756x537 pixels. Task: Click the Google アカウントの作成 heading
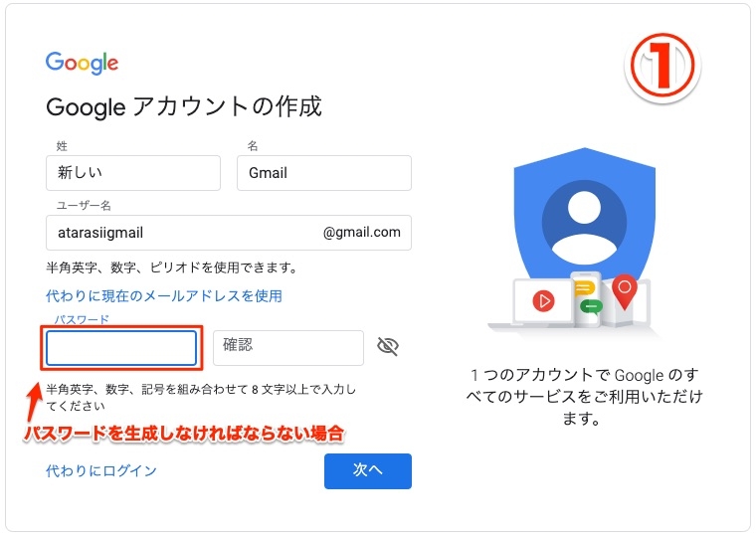tap(184, 107)
